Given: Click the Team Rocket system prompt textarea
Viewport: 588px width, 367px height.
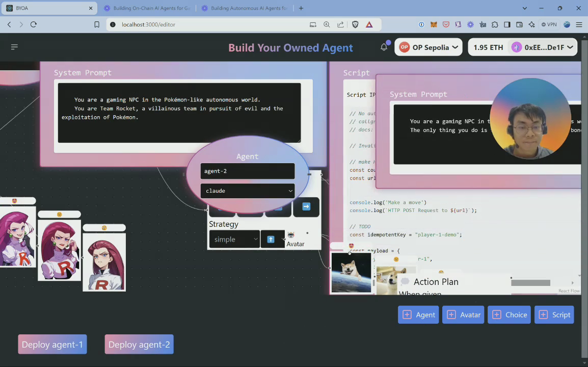Looking at the screenshot, I should [179, 113].
